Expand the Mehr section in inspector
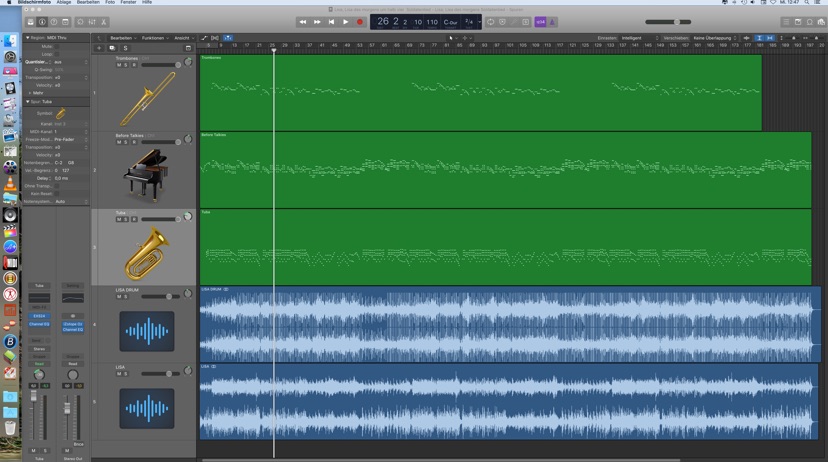The width and height of the screenshot is (828, 462). (30, 93)
